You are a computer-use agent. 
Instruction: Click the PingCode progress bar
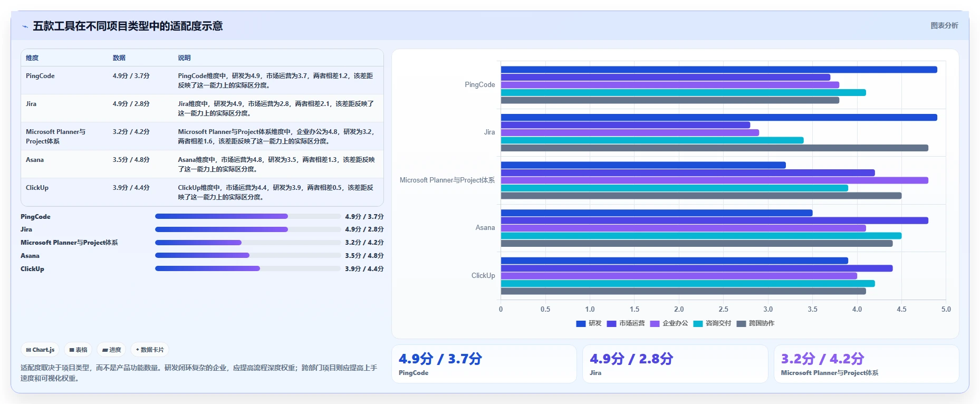point(248,216)
